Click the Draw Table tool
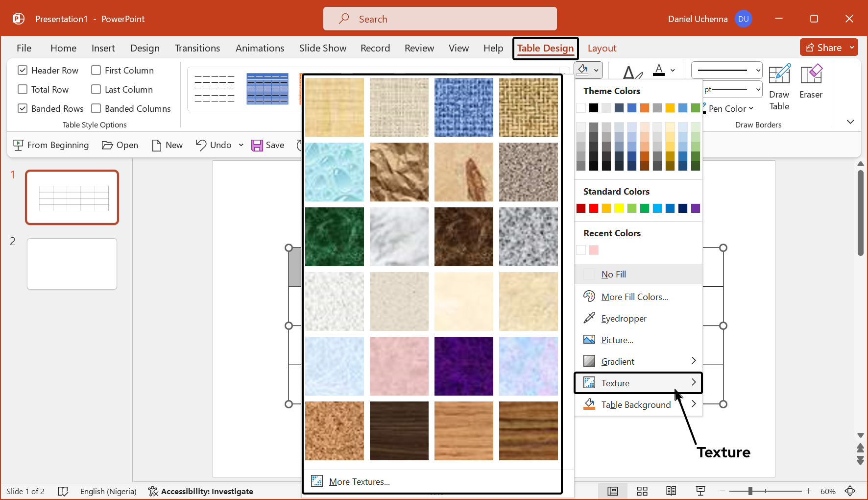Image resolution: width=868 pixels, height=500 pixels. point(779,87)
